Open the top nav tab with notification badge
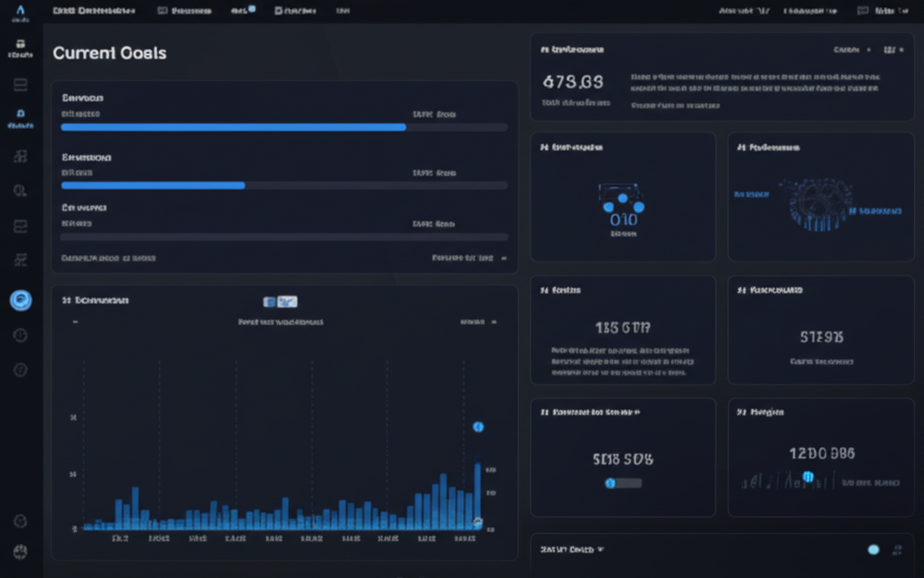The image size is (924, 578). [x=243, y=10]
